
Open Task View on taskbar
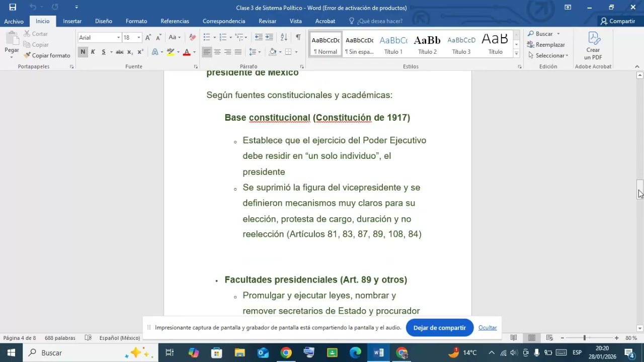pyautogui.click(x=170, y=353)
